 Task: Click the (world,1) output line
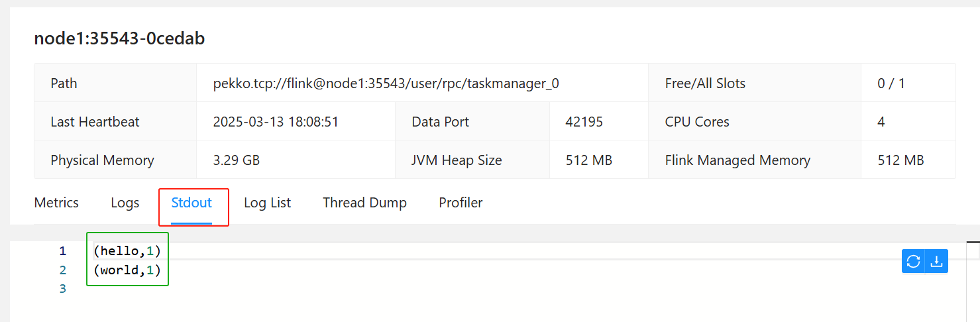(x=127, y=270)
